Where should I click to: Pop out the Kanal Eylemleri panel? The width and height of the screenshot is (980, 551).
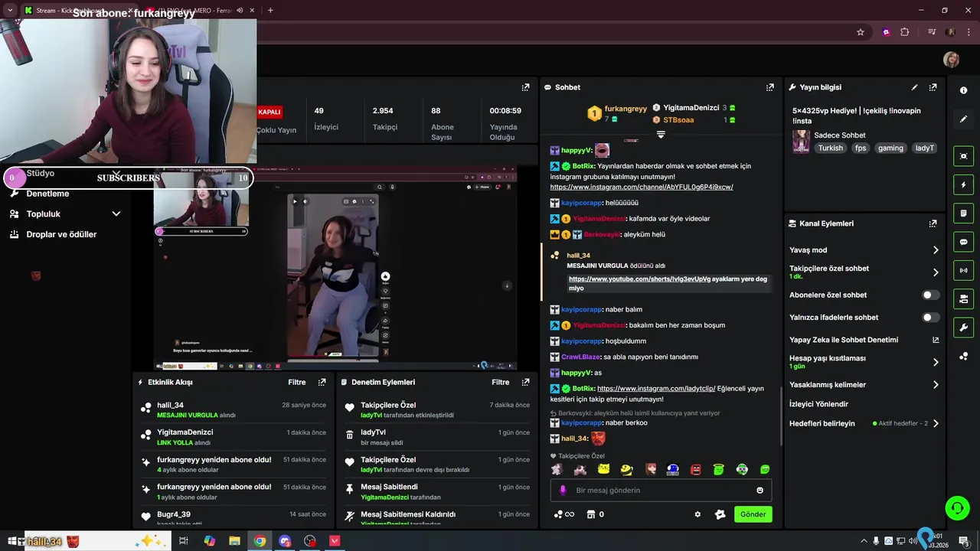933,223
